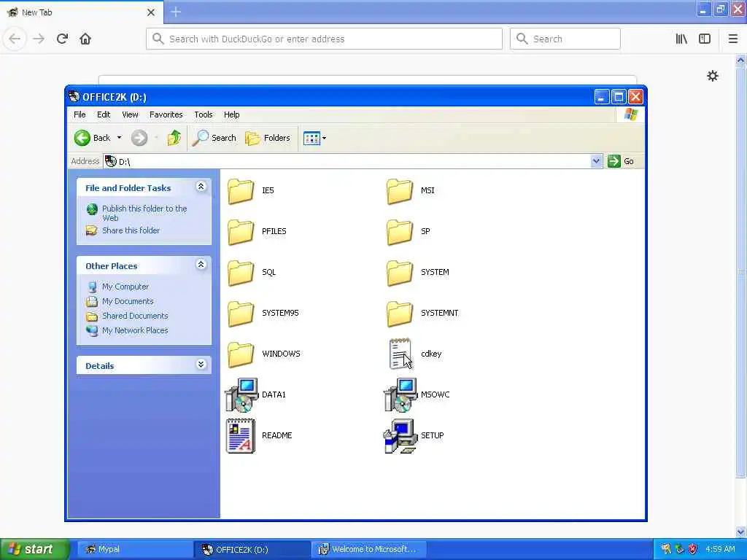Click the Windows Start button
Screen dimensions: 747x560
[35, 549]
